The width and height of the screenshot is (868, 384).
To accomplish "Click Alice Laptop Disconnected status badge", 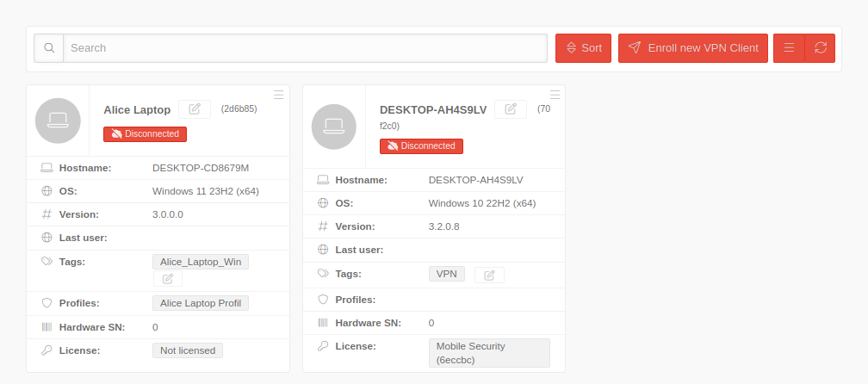I will (145, 134).
